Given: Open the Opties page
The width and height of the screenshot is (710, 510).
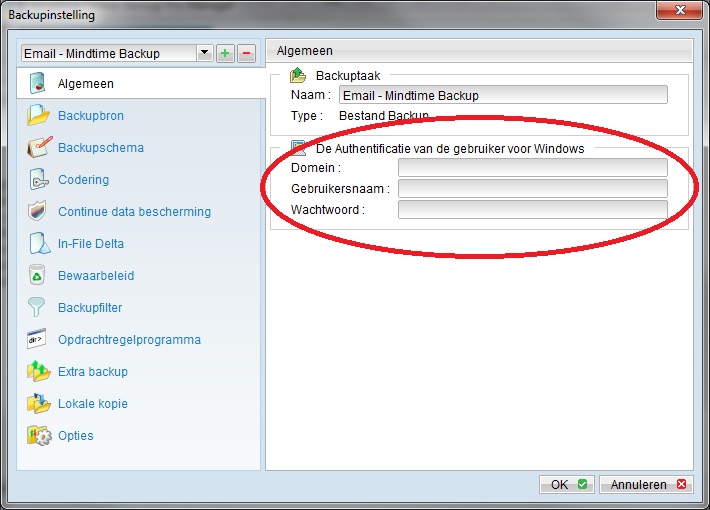Looking at the screenshot, I should click(76, 436).
